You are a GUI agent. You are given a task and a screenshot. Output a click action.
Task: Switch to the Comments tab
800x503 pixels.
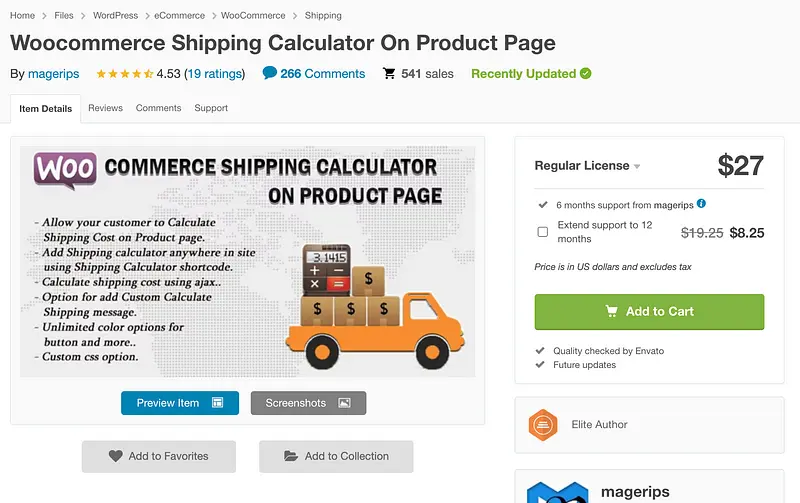pos(158,108)
